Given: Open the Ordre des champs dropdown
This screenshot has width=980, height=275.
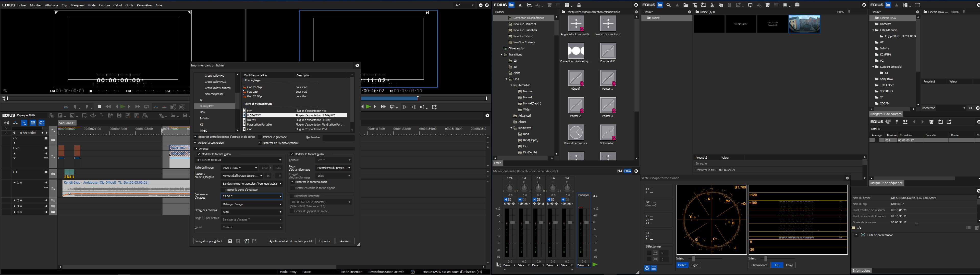Looking at the screenshot, I should click(251, 212).
